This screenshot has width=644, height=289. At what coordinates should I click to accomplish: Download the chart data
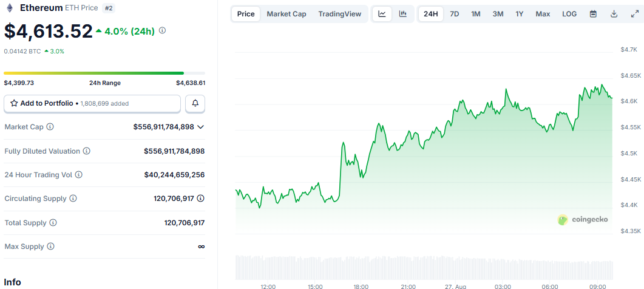[614, 14]
